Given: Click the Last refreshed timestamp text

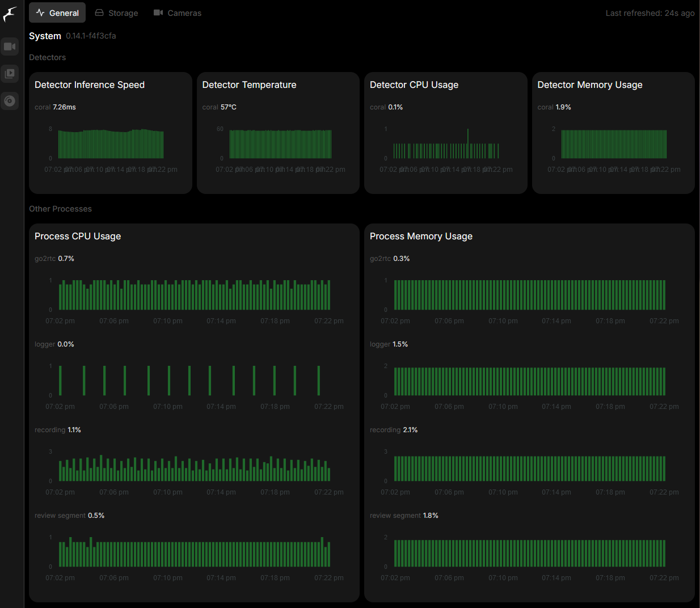Looking at the screenshot, I should point(650,13).
